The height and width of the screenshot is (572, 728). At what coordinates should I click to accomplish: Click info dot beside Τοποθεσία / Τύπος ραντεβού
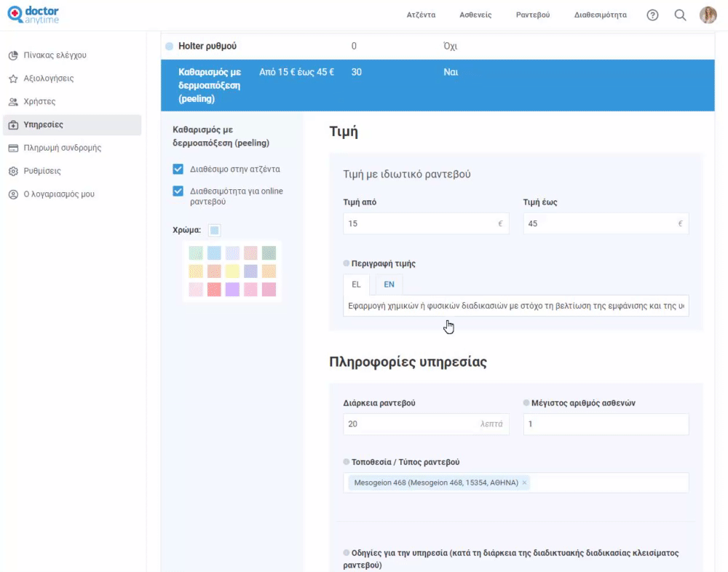[346, 461]
